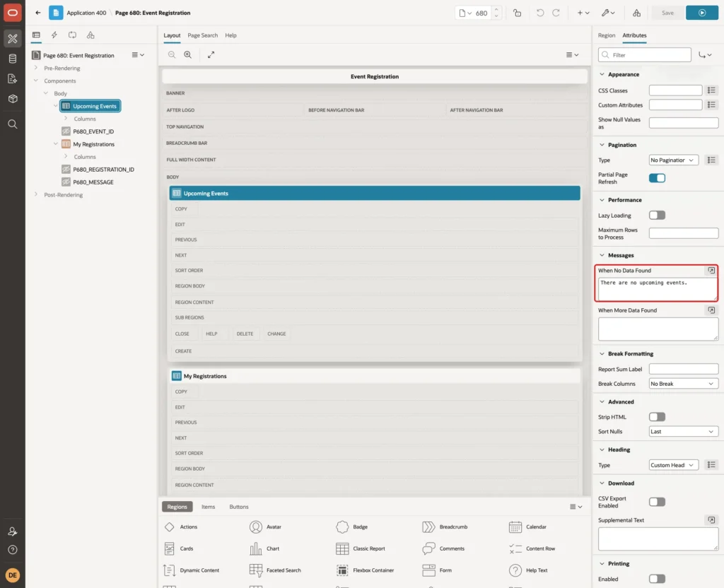724x588 pixels.
Task: Click the CSS Classes input field
Action: tap(675, 90)
